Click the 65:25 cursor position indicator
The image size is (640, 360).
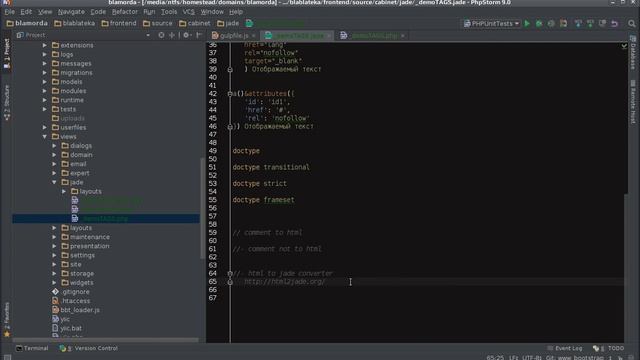coord(495,358)
